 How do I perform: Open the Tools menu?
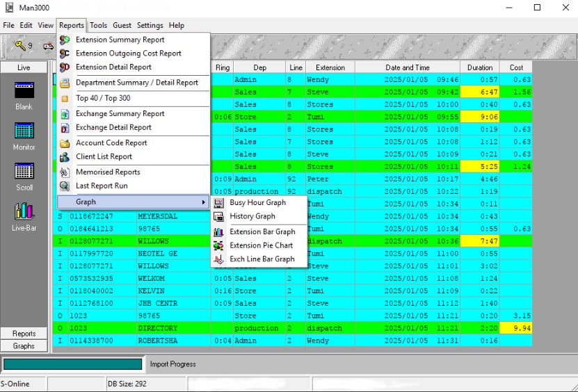(98, 25)
